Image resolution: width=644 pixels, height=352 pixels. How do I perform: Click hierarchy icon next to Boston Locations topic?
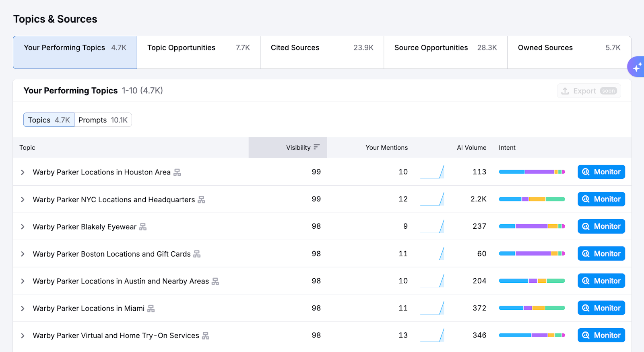197,254
